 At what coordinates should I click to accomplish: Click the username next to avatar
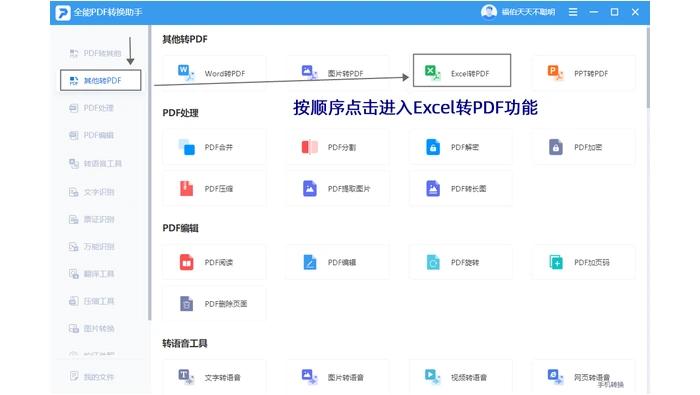coord(528,12)
